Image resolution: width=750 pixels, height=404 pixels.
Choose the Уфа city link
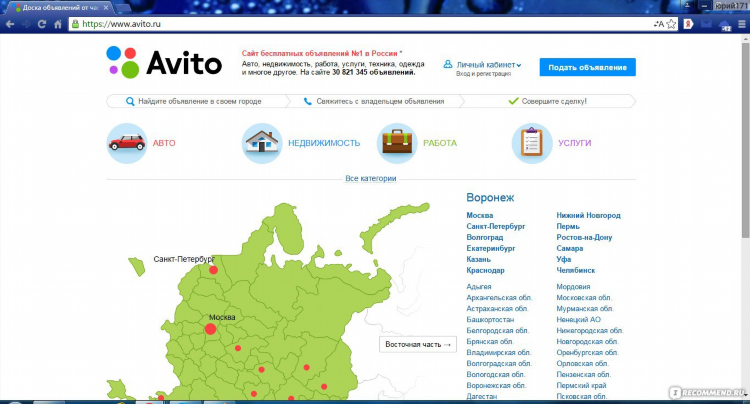pyautogui.click(x=563, y=259)
